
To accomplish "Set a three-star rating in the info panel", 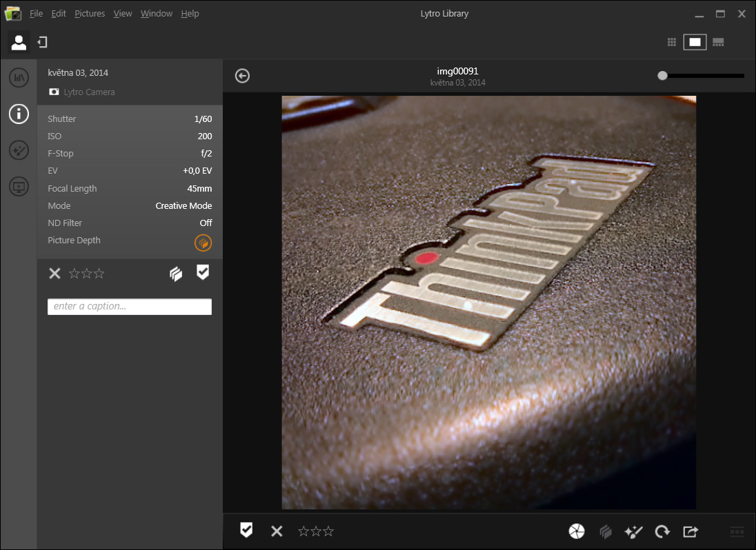I will pyautogui.click(x=99, y=274).
